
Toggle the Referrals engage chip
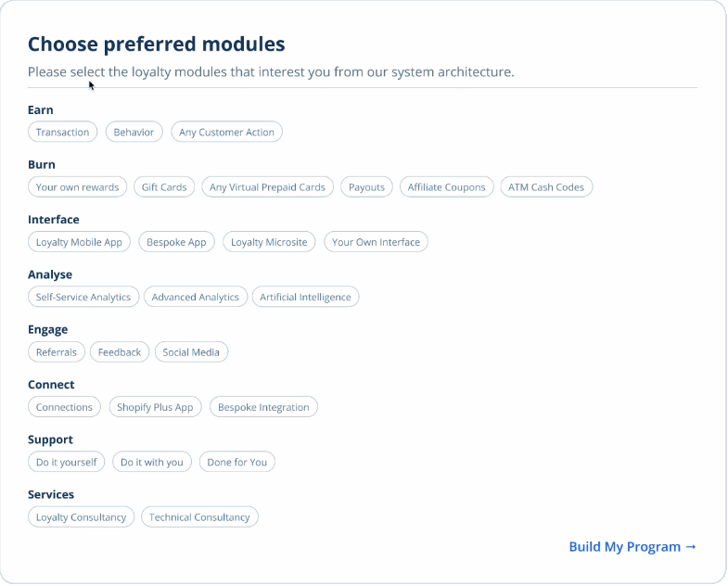[x=57, y=352]
